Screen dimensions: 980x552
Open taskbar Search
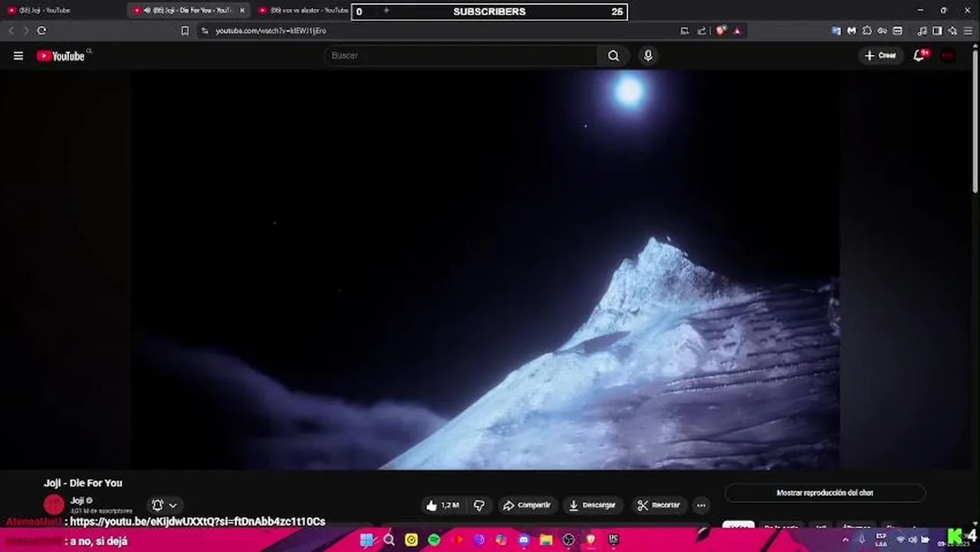(x=389, y=540)
